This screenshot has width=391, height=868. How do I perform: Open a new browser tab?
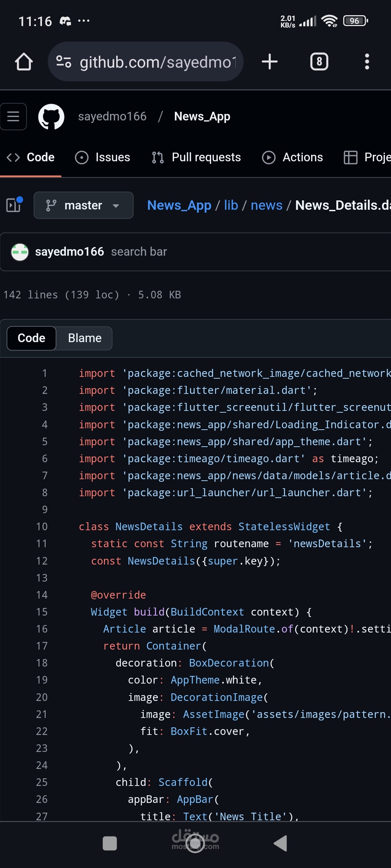(270, 62)
